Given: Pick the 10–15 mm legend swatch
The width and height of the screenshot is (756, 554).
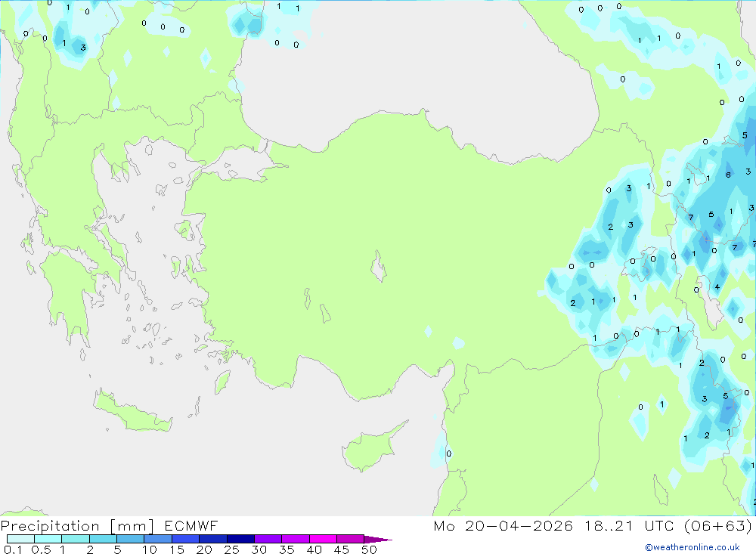Looking at the screenshot, I should tap(158, 539).
